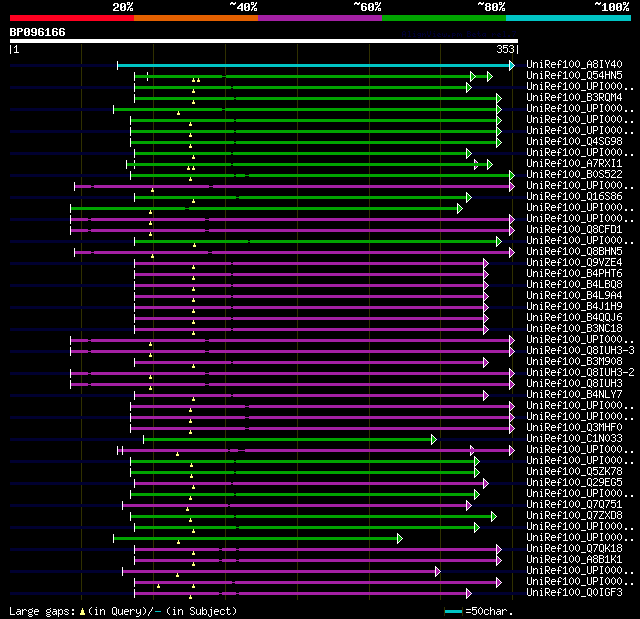640x619 pixels.
Task: Select the UniRef100_B4QQJ6 hit label
Action: 574,318
